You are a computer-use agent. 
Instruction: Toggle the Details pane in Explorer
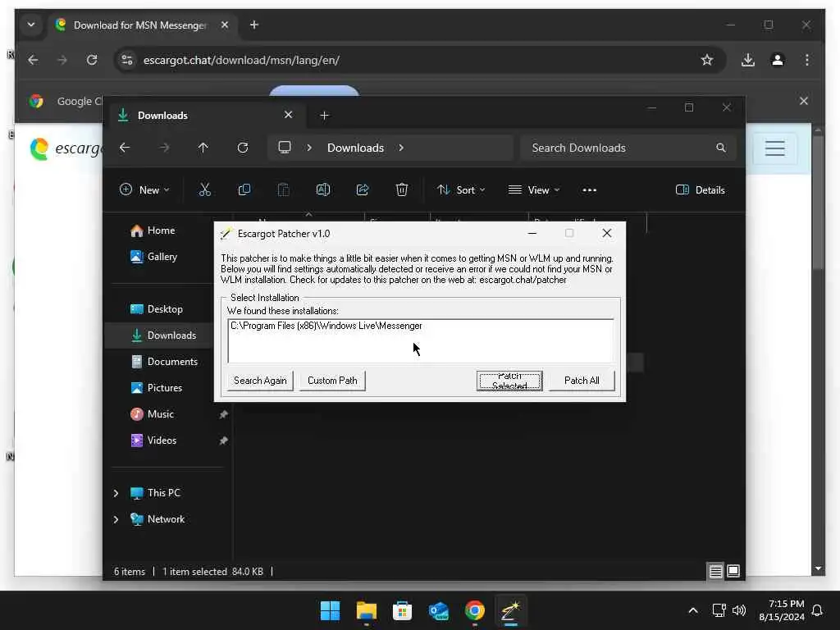(x=701, y=189)
